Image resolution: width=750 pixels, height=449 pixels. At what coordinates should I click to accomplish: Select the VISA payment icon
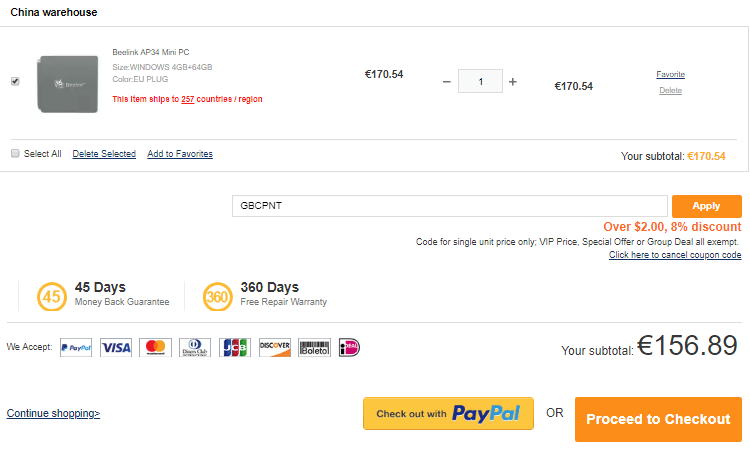(x=116, y=348)
